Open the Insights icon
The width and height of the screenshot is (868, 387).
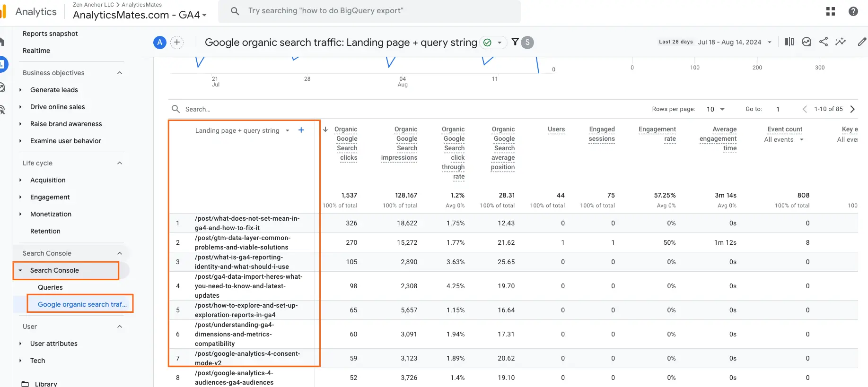807,42
